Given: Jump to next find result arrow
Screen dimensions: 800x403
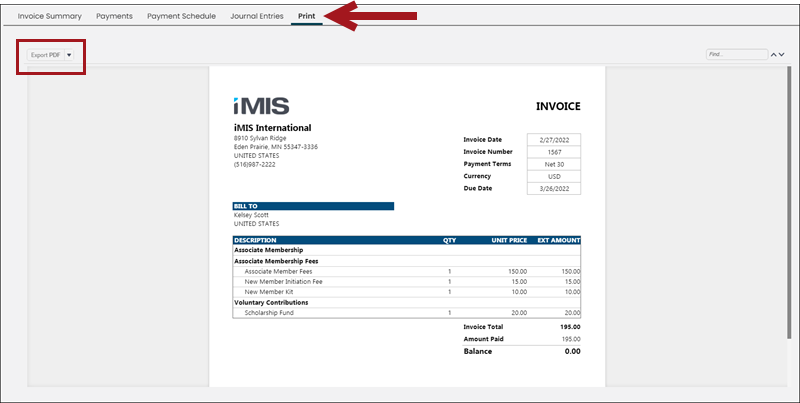Looking at the screenshot, I should (x=782, y=55).
